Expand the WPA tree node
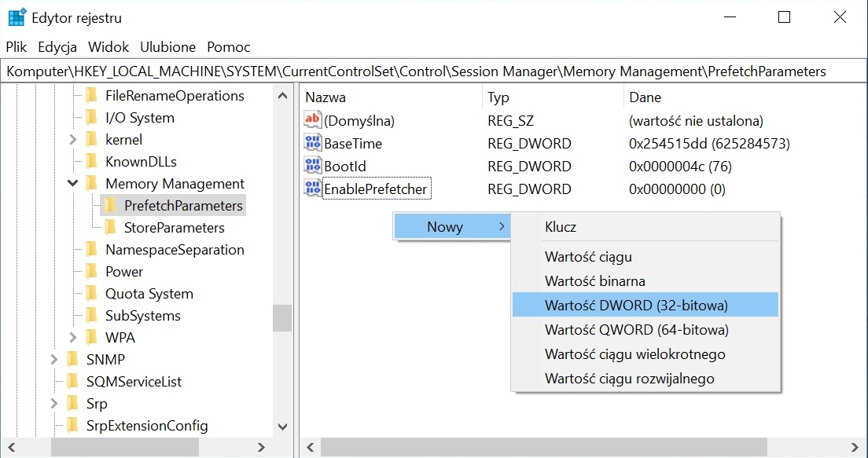 coord(73,338)
